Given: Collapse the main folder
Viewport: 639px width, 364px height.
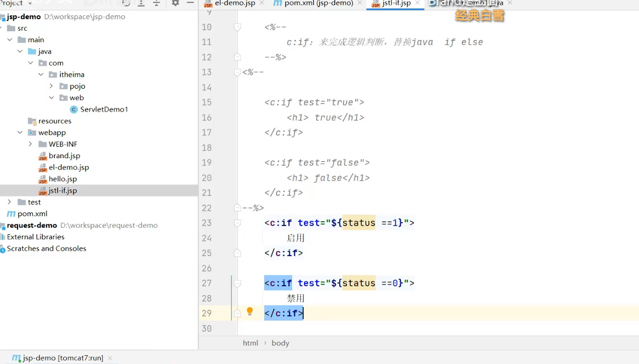Looking at the screenshot, I should [9, 39].
